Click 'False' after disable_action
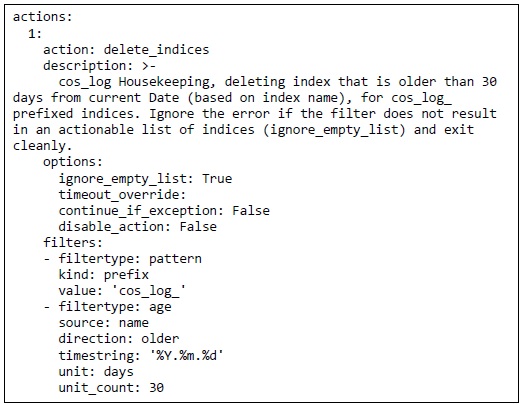The width and height of the screenshot is (522, 404). pyautogui.click(x=198, y=227)
